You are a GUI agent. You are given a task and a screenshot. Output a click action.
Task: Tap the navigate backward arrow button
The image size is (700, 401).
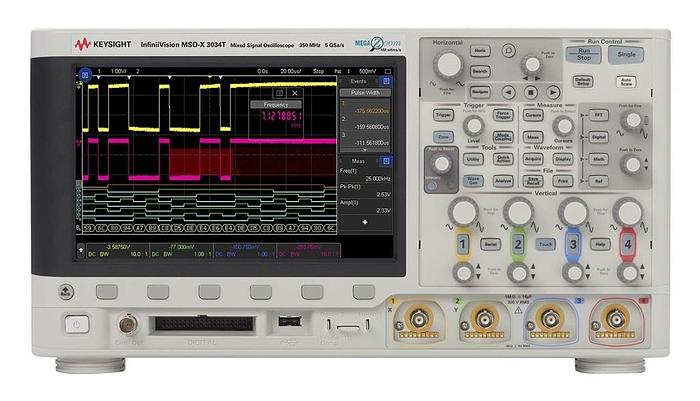click(508, 92)
